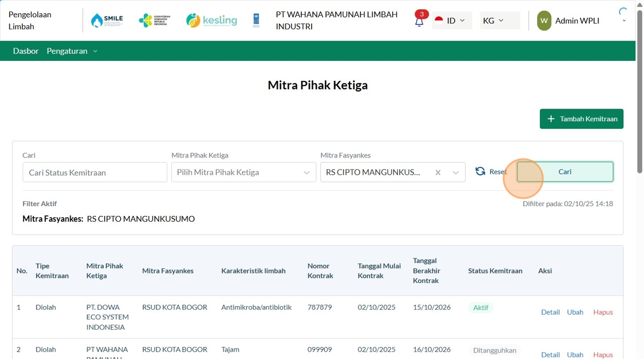The height and width of the screenshot is (359, 644).
Task: Click the Mitra Fasyankes column header
Action: [167, 271]
